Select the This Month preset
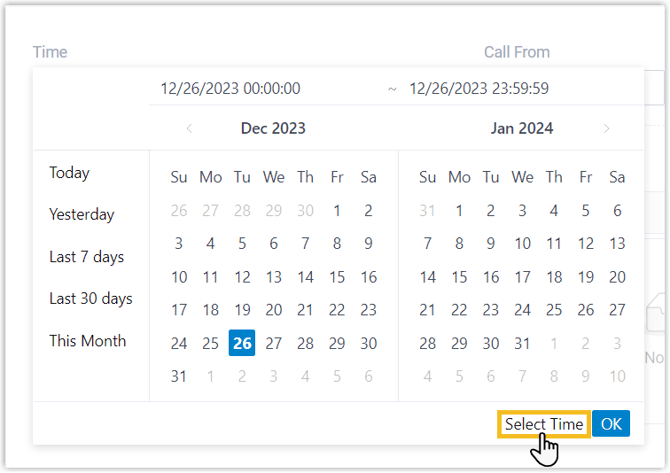 click(x=88, y=341)
